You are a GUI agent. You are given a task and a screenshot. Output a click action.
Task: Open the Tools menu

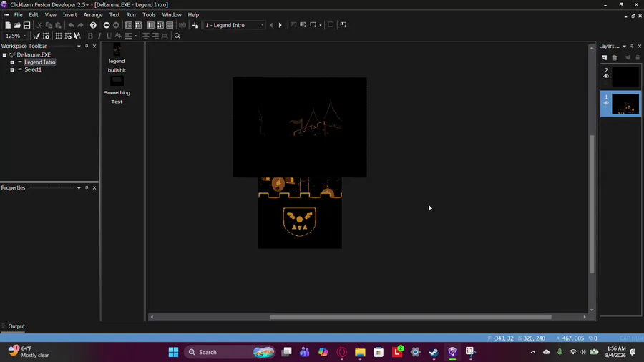point(149,15)
